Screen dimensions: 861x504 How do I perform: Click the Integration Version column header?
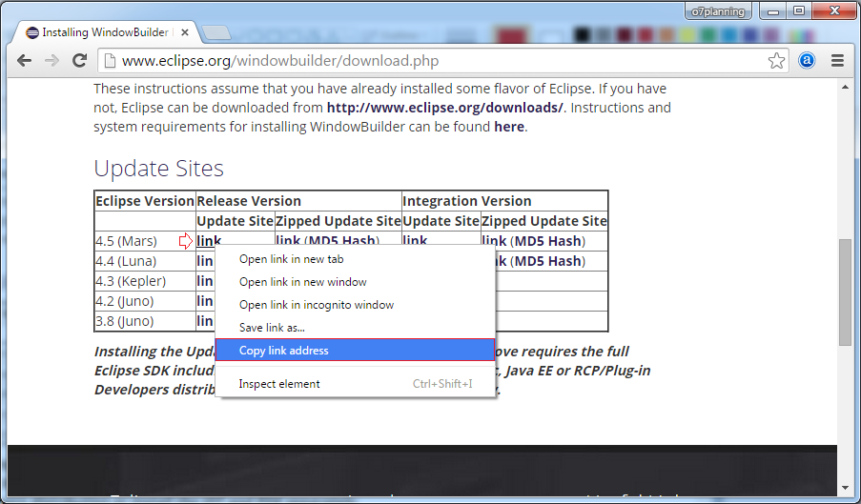click(x=504, y=201)
